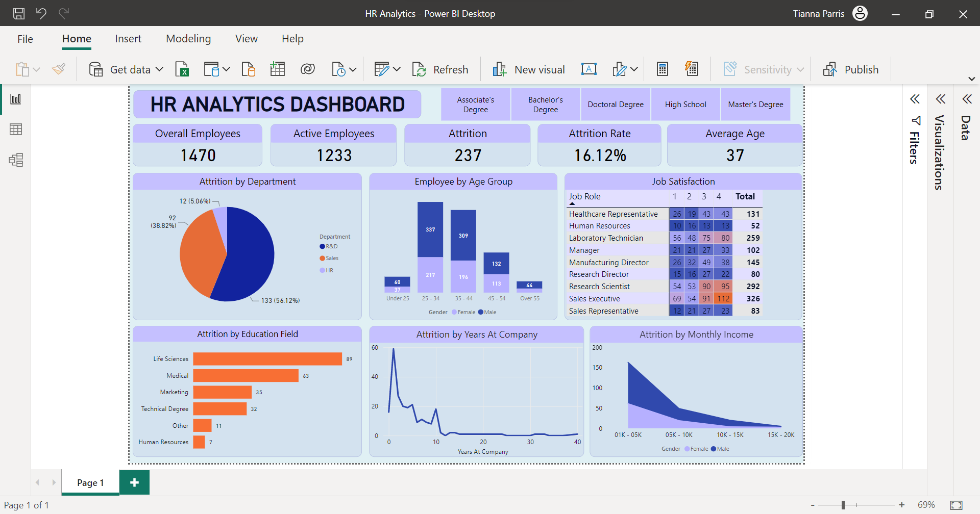Viewport: 980px width, 514px height.
Task: Select the Master's Degree filter tile
Action: [x=755, y=104]
